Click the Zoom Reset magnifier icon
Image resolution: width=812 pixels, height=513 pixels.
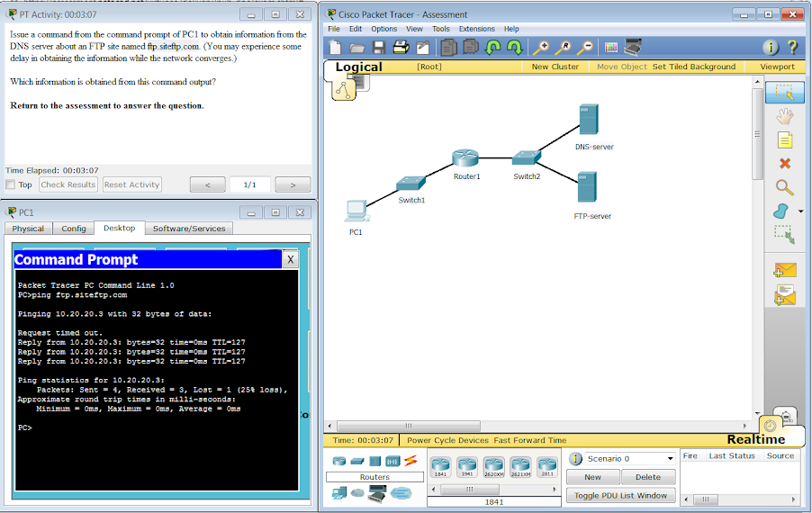click(x=563, y=48)
